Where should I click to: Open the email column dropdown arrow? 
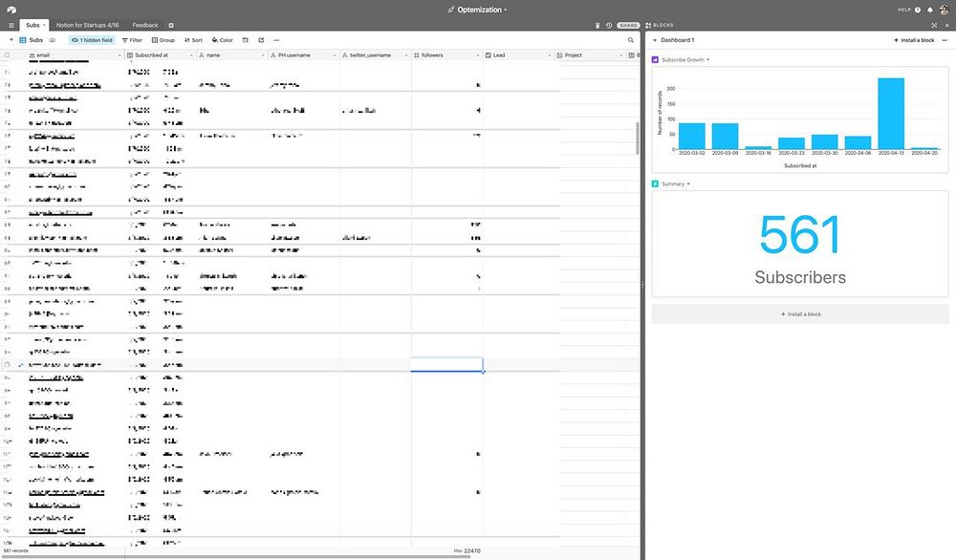click(119, 55)
